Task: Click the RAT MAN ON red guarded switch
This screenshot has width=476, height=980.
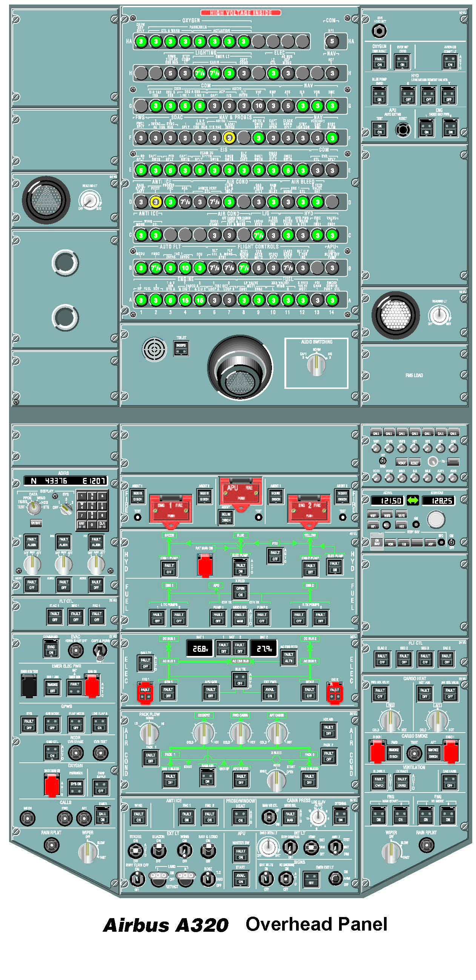Action: tap(205, 565)
